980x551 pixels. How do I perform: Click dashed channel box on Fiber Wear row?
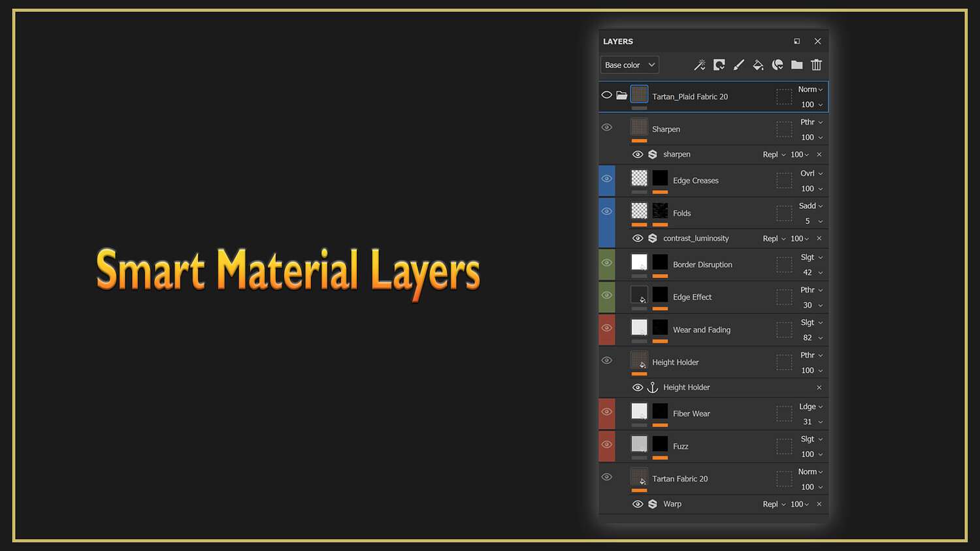(784, 414)
